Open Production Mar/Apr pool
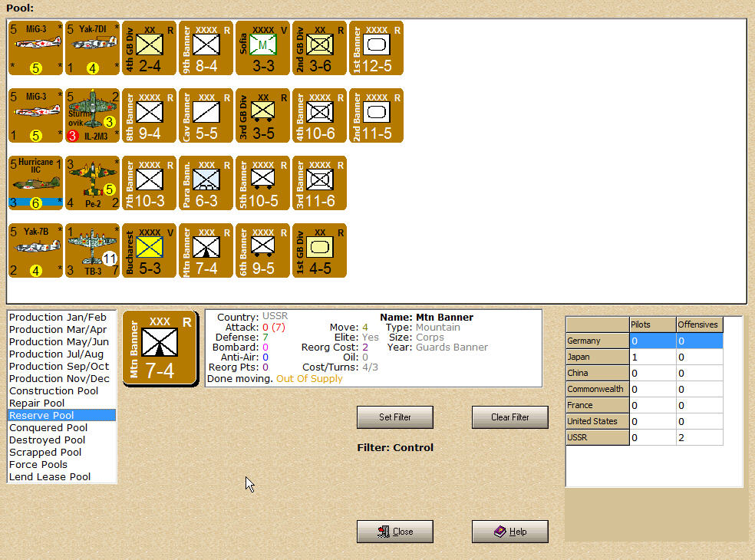 coord(61,330)
